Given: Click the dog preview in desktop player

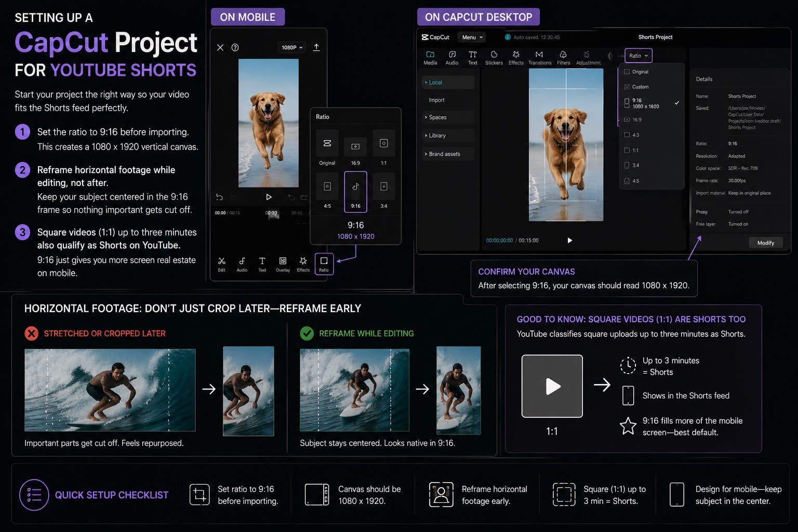Looking at the screenshot, I should tap(566, 145).
